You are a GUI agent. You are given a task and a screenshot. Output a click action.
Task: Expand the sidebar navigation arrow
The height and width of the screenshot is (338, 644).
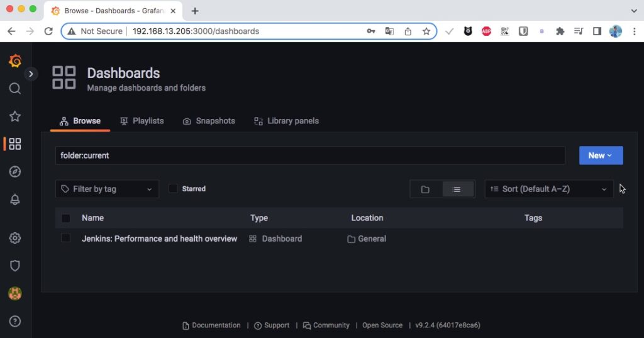tap(31, 74)
